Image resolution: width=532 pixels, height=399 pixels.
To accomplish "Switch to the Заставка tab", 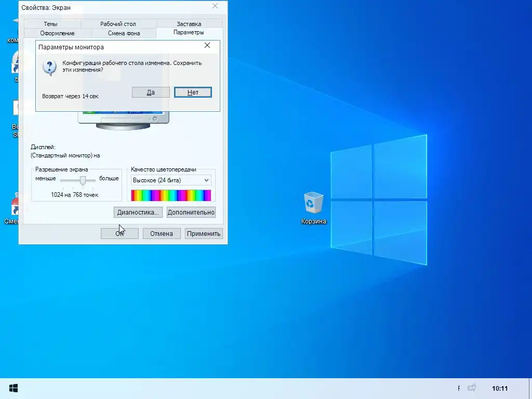I will [189, 24].
